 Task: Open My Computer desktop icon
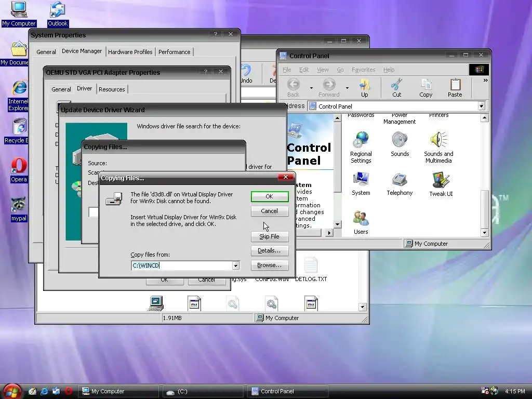(19, 14)
